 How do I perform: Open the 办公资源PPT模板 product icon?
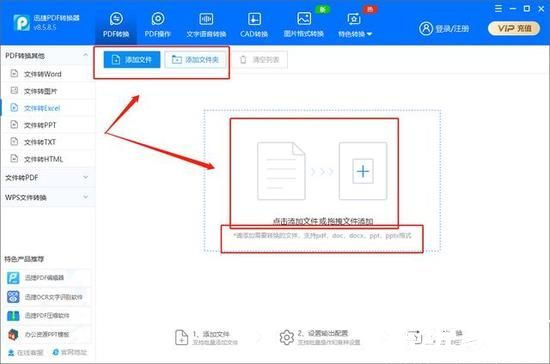13,334
